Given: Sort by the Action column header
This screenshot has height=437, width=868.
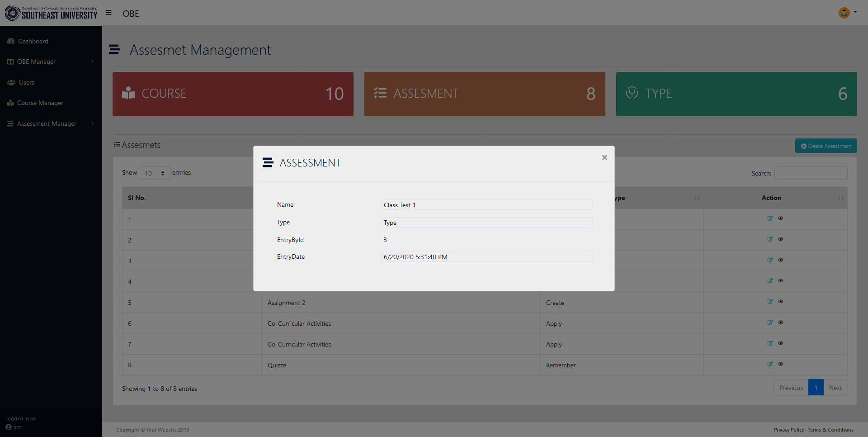Looking at the screenshot, I should pyautogui.click(x=775, y=198).
